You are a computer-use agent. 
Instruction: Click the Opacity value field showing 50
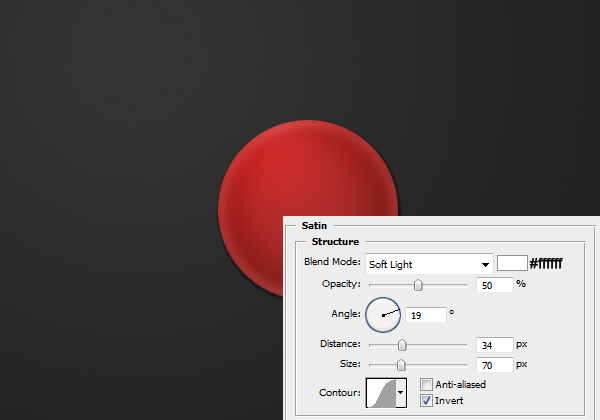pyautogui.click(x=494, y=285)
